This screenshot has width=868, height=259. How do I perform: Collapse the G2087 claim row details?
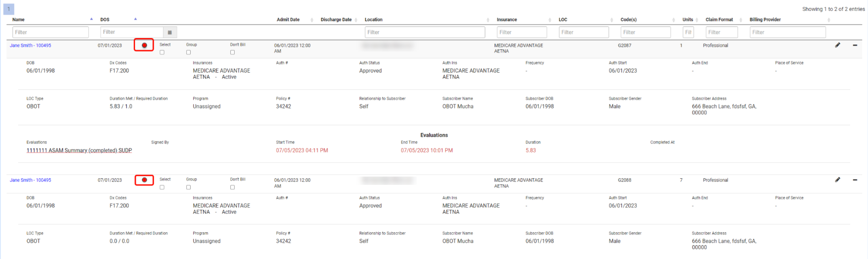[855, 45]
